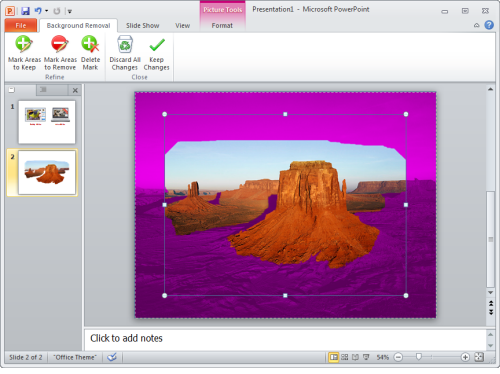
Task: Close the slides thumbnail pane
Action: (x=75, y=90)
